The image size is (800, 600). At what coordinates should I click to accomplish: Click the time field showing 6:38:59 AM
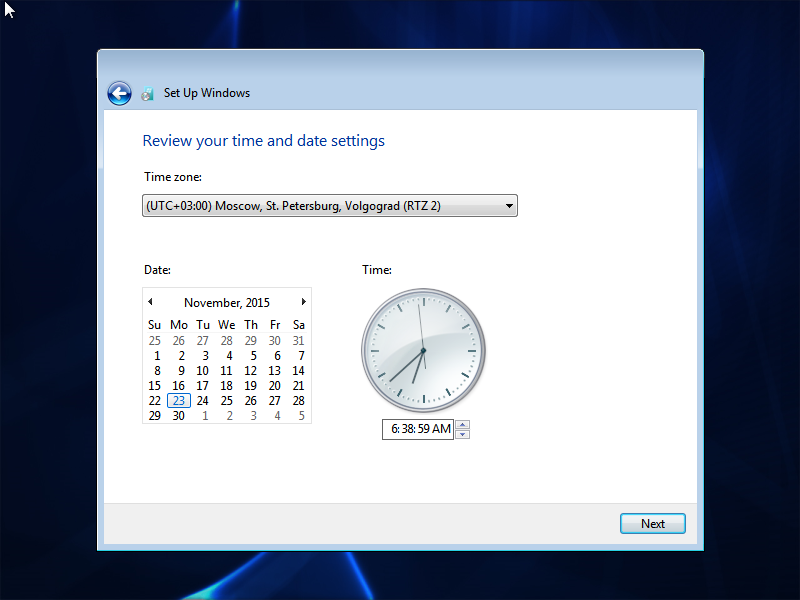coord(418,429)
